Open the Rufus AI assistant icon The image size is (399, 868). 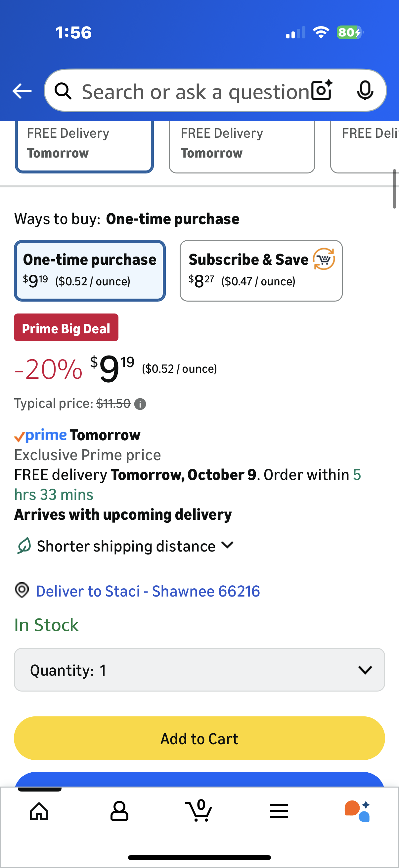(357, 810)
